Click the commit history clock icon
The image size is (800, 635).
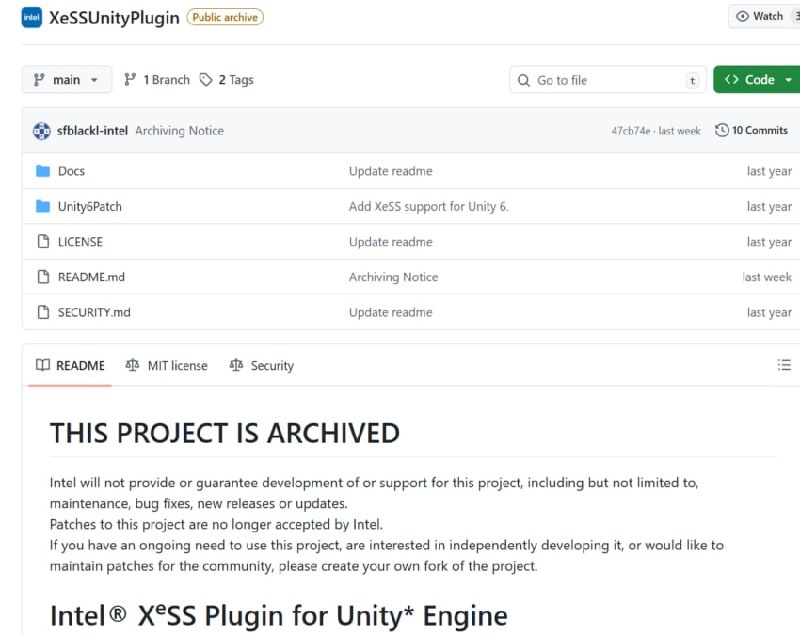click(x=721, y=130)
